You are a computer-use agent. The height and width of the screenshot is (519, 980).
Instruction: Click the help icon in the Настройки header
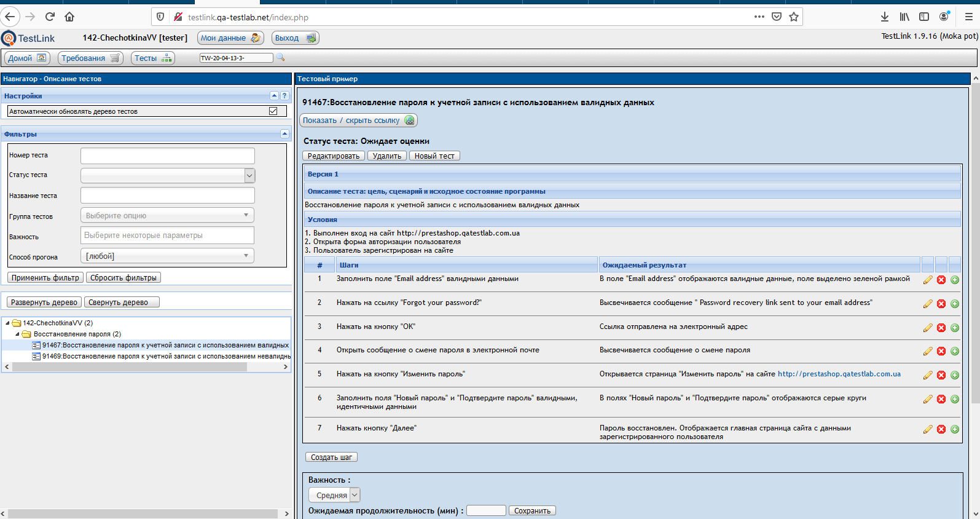[284, 96]
